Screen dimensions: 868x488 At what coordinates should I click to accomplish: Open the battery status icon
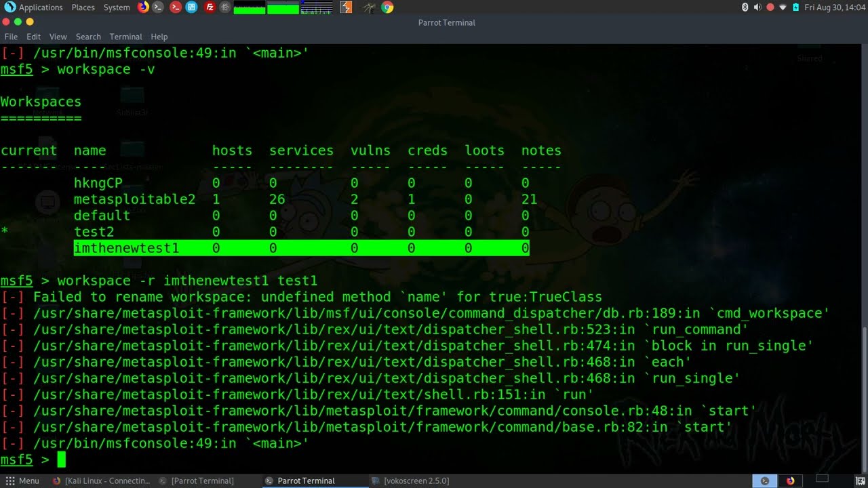click(x=795, y=7)
